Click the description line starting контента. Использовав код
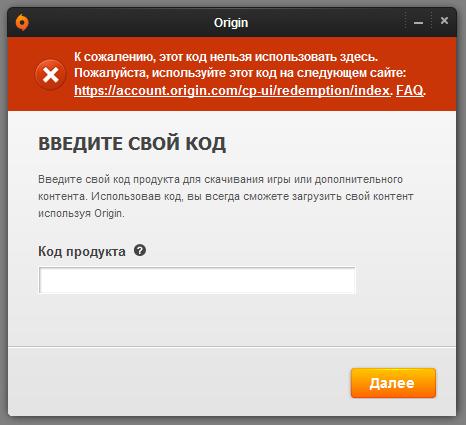467x425 pixels. [x=226, y=196]
